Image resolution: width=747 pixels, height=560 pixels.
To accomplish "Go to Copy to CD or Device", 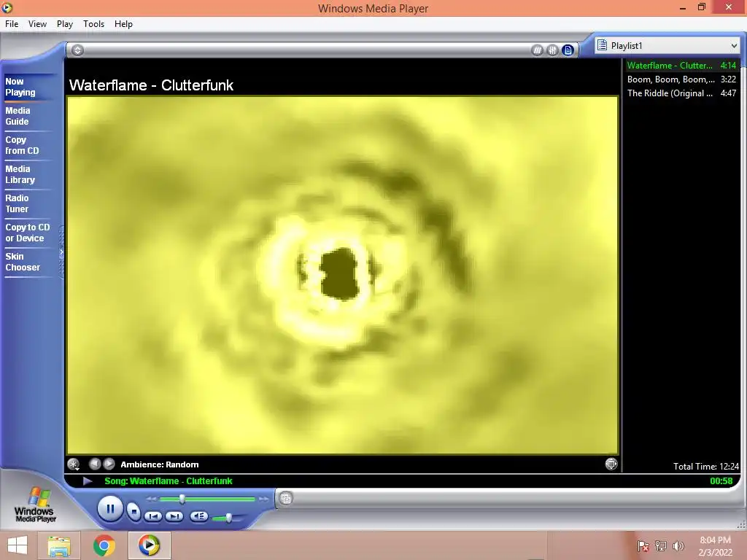I will tap(28, 233).
